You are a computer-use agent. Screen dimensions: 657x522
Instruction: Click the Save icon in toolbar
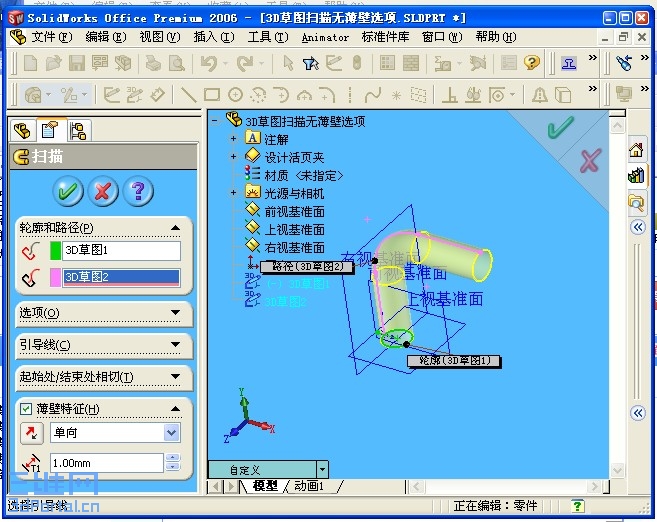(77, 63)
